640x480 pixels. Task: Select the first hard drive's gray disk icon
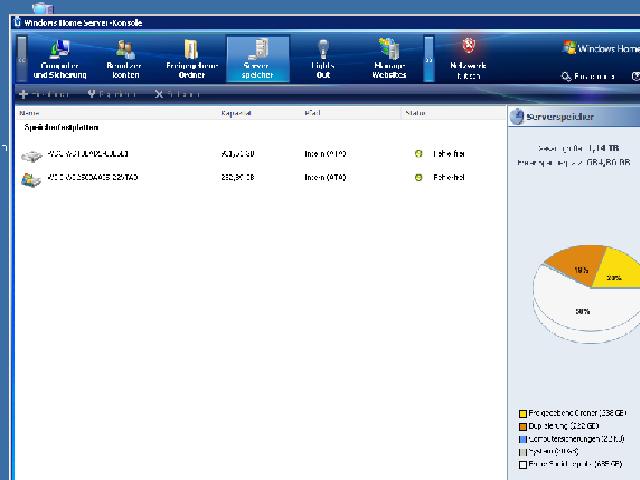(x=32, y=156)
